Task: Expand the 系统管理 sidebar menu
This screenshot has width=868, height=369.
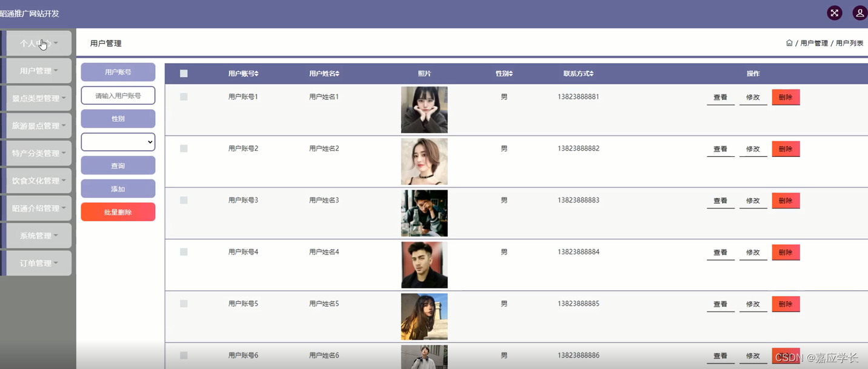Action: click(x=39, y=236)
